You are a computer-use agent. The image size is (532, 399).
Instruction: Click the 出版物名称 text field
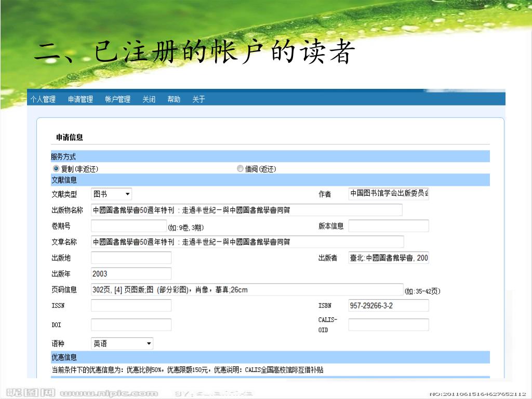point(246,210)
